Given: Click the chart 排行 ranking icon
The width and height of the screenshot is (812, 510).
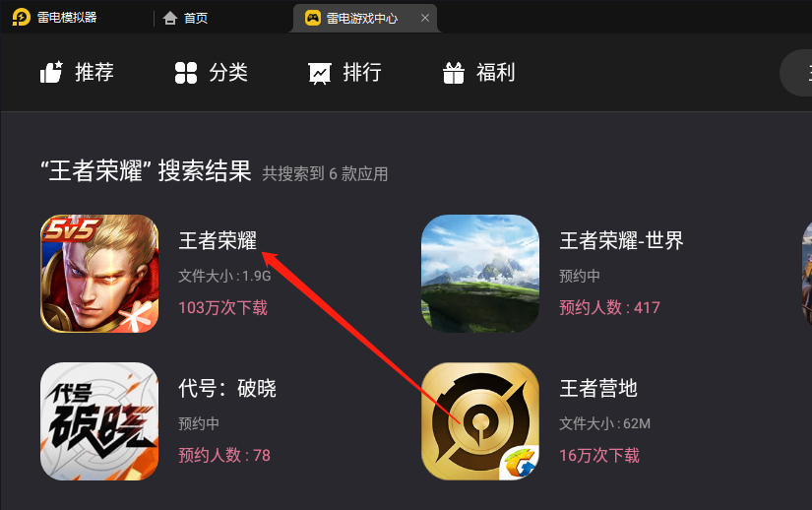Looking at the screenshot, I should [320, 73].
